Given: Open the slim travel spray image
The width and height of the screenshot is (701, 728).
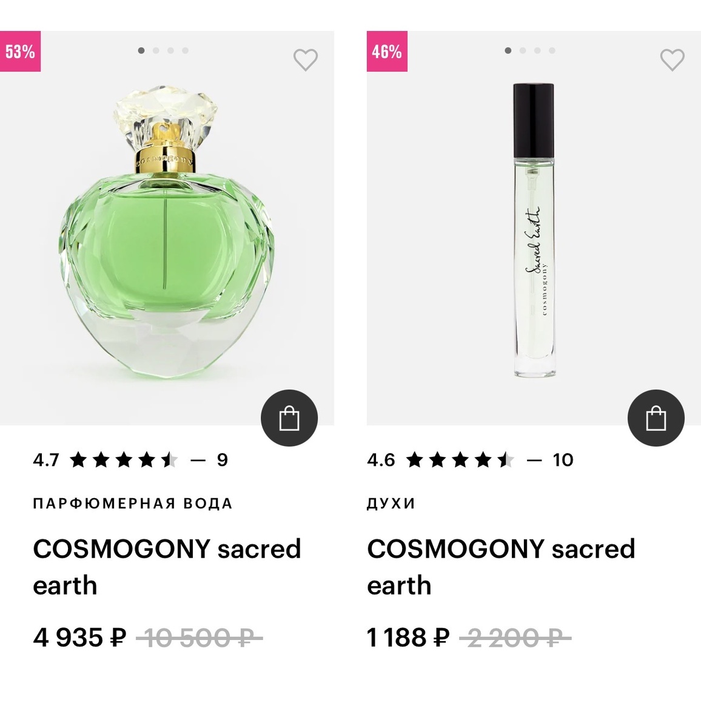Looking at the screenshot, I should click(533, 231).
